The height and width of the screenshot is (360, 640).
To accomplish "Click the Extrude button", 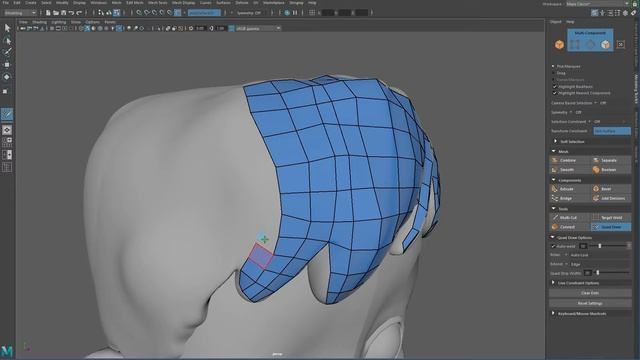I will coord(569,189).
